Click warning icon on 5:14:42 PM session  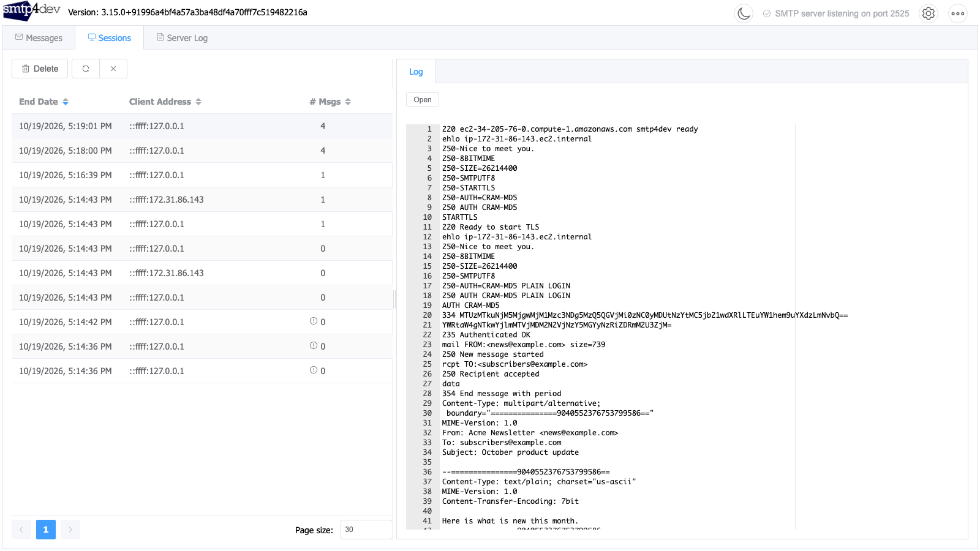(314, 321)
